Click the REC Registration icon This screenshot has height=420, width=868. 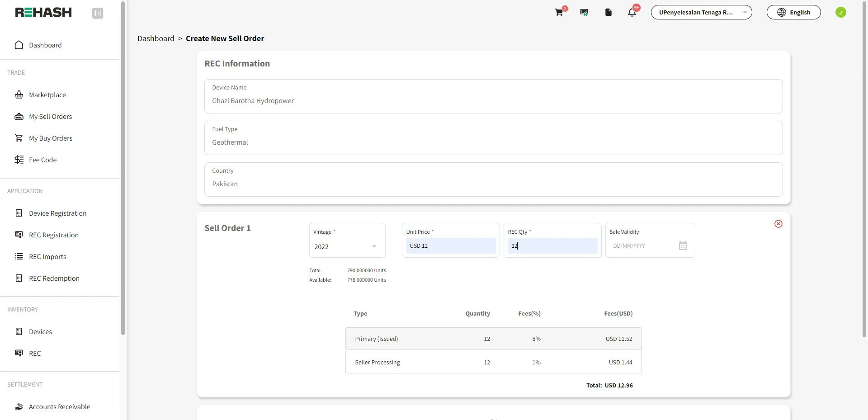coord(19,235)
